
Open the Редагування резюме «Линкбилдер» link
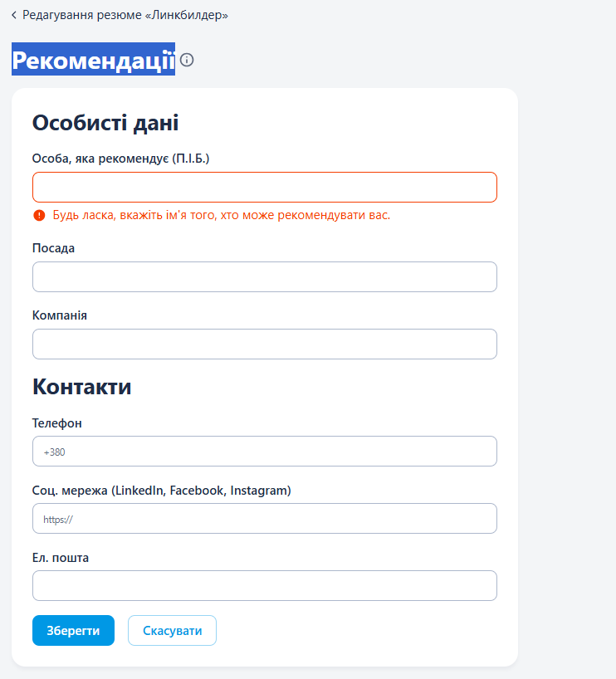125,15
